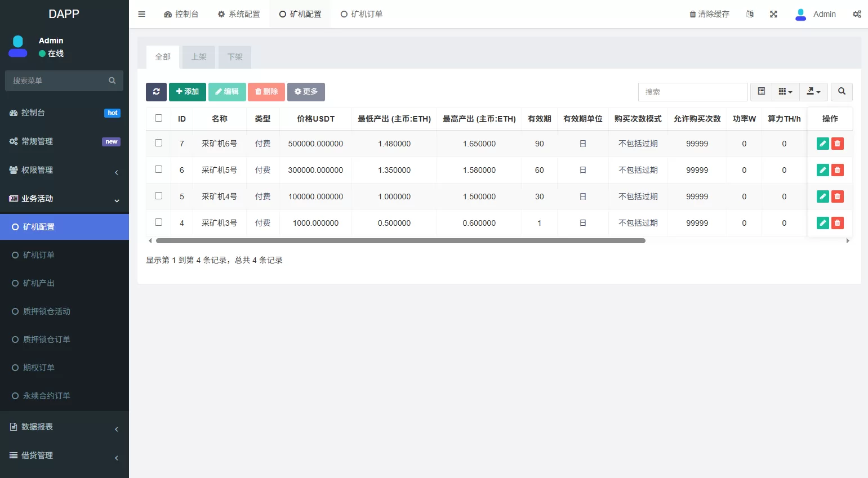Toggle detail view with the list icon
Image resolution: width=868 pixels, height=478 pixels.
(761, 91)
